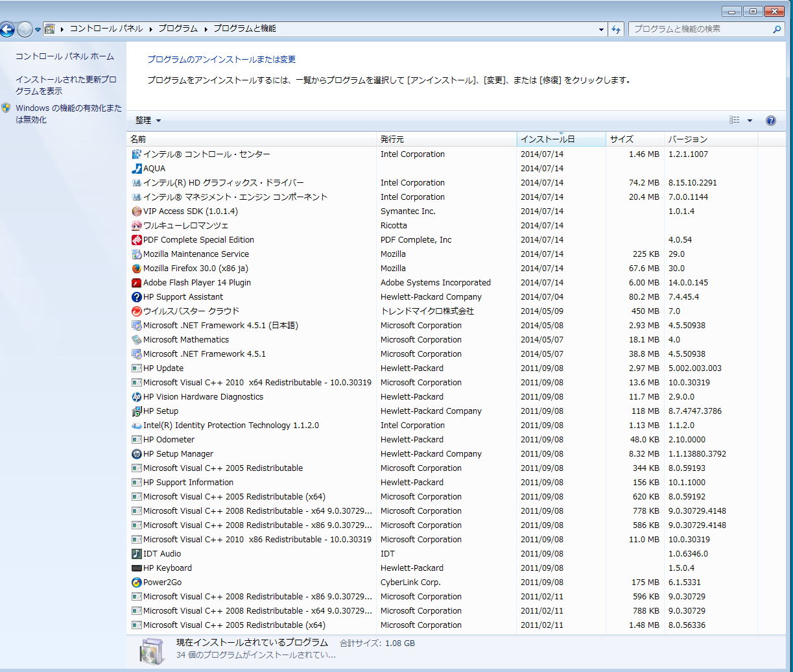Select HP Keyboard program icon

coord(136,568)
